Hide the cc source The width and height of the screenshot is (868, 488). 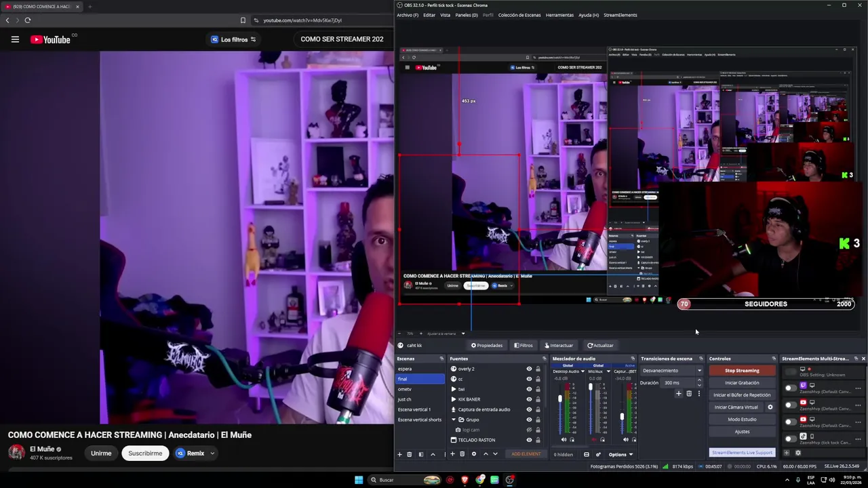point(529,379)
